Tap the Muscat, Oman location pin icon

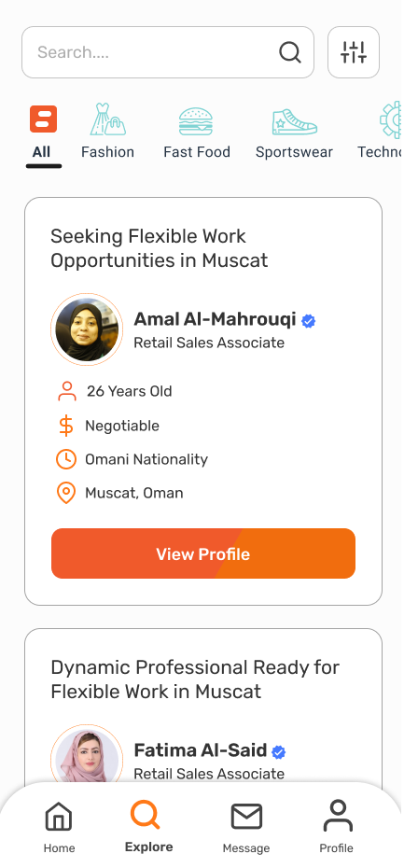point(66,493)
